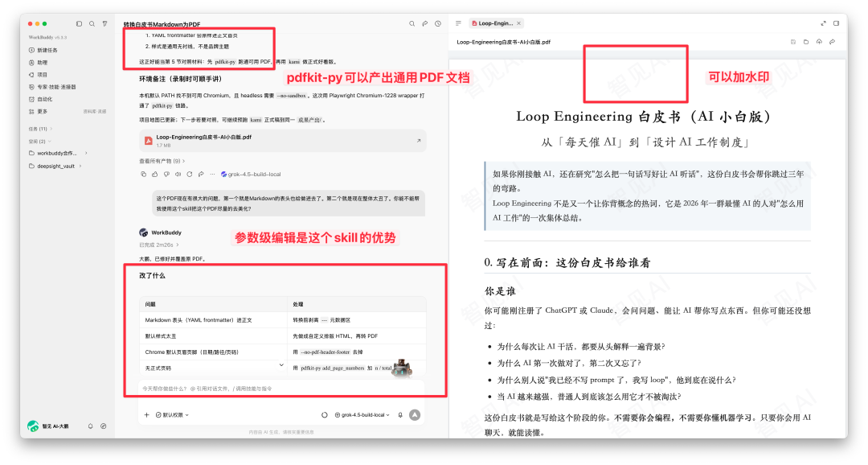Copy the assistant message

coord(143,174)
